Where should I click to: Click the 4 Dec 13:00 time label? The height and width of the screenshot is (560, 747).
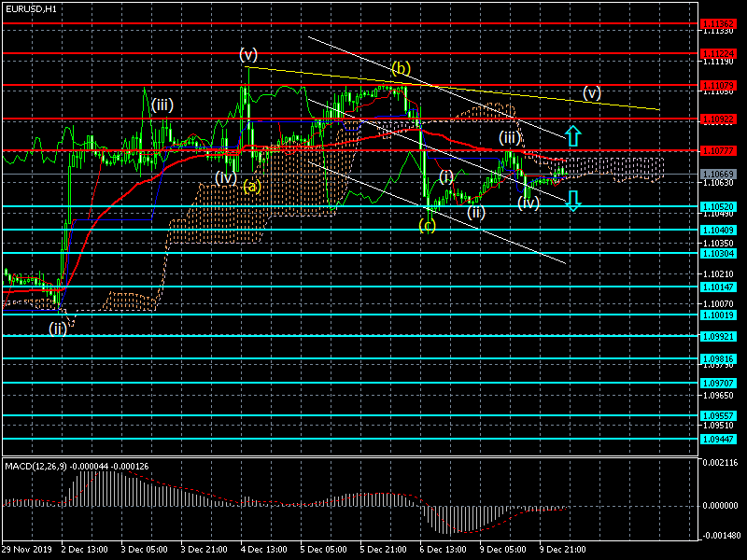pos(264,550)
